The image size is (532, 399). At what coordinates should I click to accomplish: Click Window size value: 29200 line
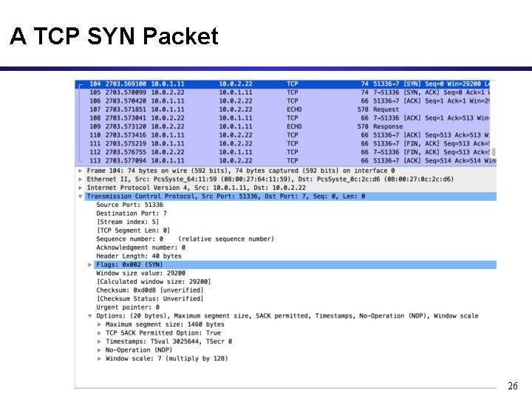pos(141,273)
